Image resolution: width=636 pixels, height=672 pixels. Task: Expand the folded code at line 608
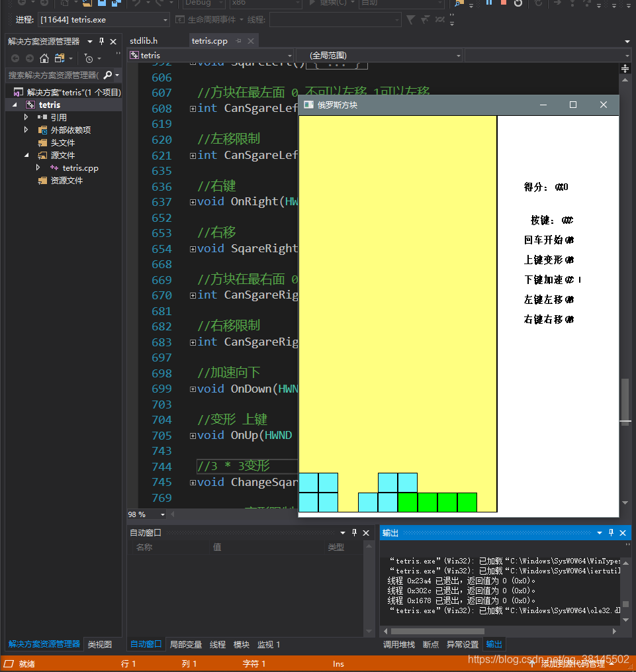click(x=193, y=109)
